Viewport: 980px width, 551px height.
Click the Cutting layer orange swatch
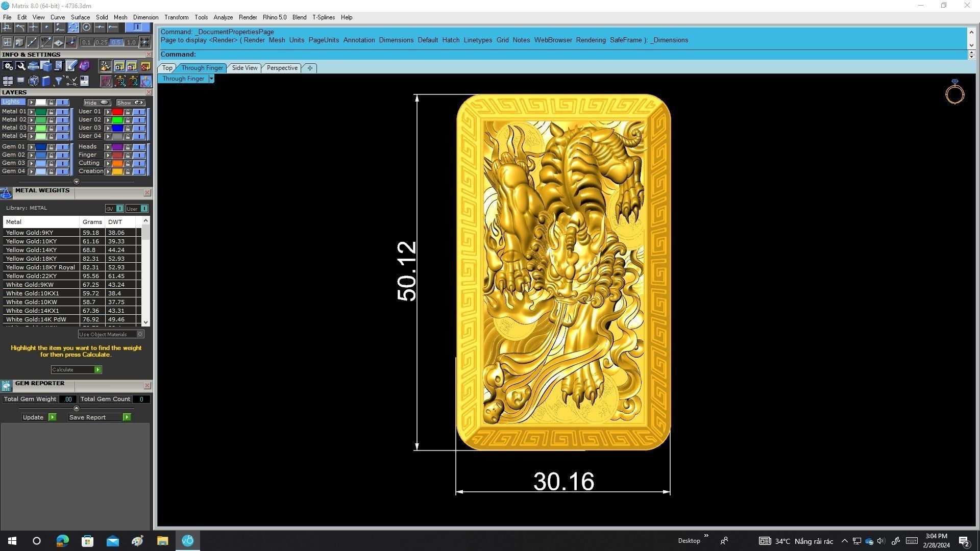[x=118, y=163]
